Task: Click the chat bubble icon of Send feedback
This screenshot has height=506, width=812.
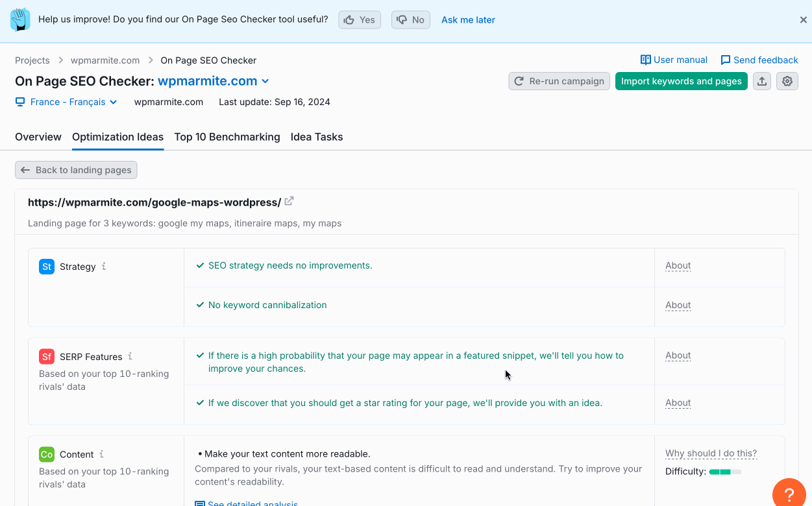Action: (726, 60)
